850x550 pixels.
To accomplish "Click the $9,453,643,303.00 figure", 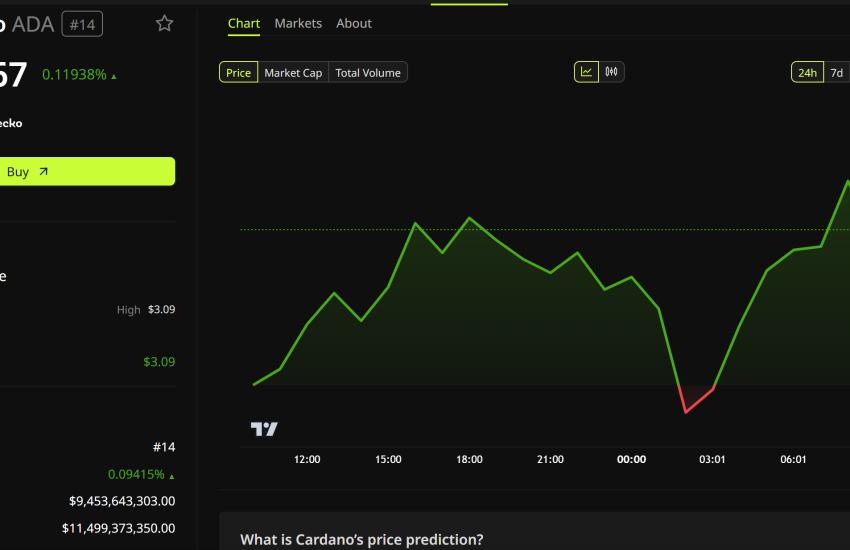I will (x=122, y=501).
